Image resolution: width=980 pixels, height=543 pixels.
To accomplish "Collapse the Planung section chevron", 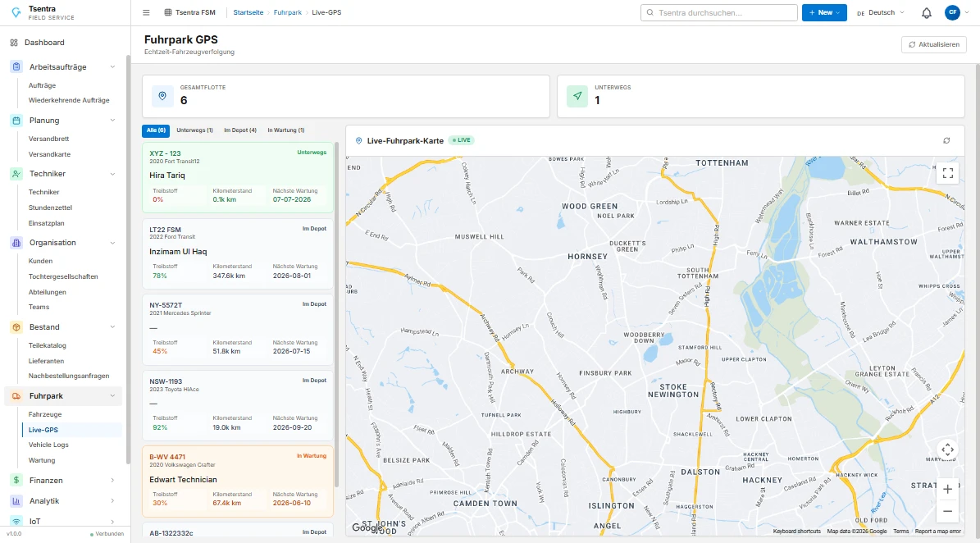I will click(x=112, y=121).
